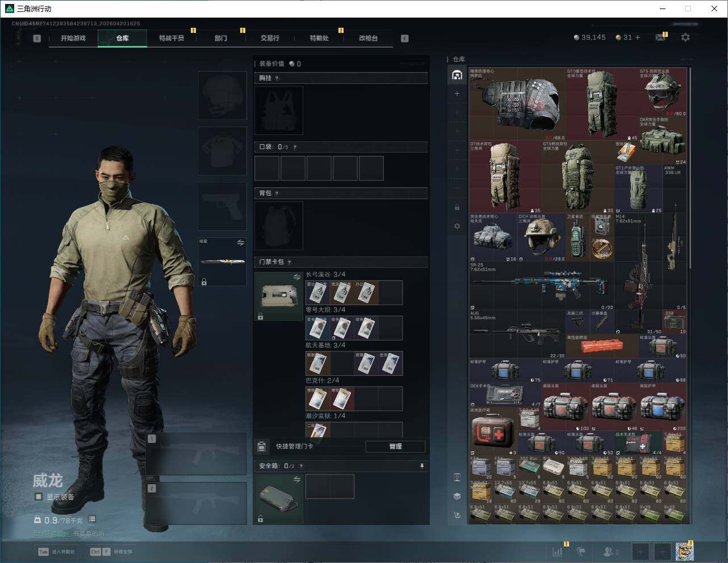Switch to the 改枪台 tab
This screenshot has width=728, height=563.
(x=368, y=38)
